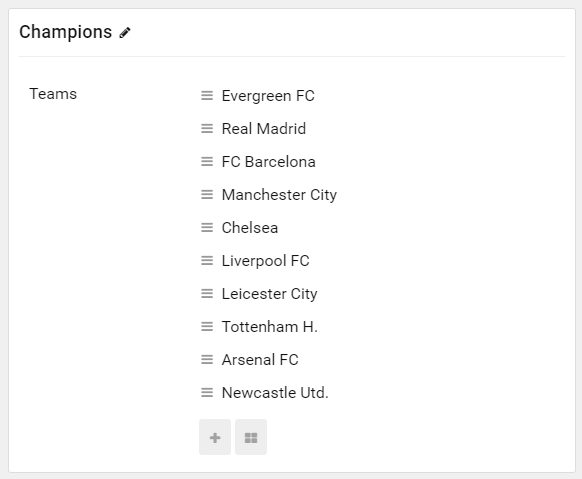Select the Evergreen FC team entry
The height and width of the screenshot is (479, 582).
tap(268, 96)
